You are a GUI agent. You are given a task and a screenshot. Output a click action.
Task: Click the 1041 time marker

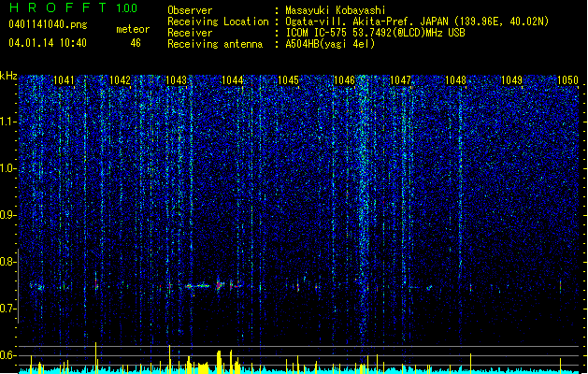(65, 80)
